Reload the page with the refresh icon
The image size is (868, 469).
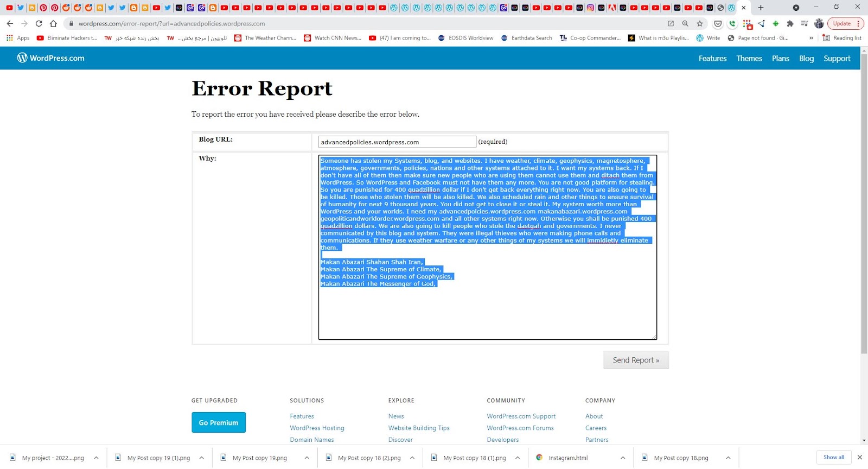pos(39,23)
